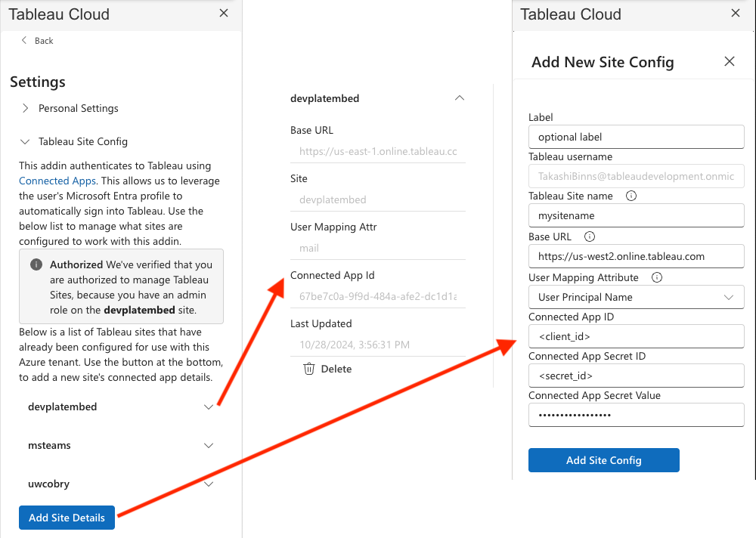
Task: Expand the uwcobry site entry
Action: 209,484
